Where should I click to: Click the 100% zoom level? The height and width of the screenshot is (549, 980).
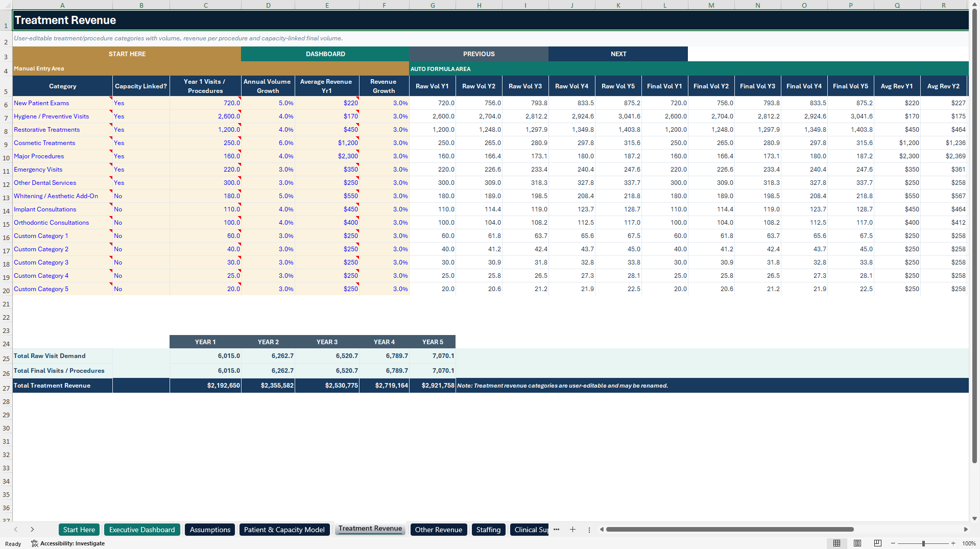coord(969,543)
